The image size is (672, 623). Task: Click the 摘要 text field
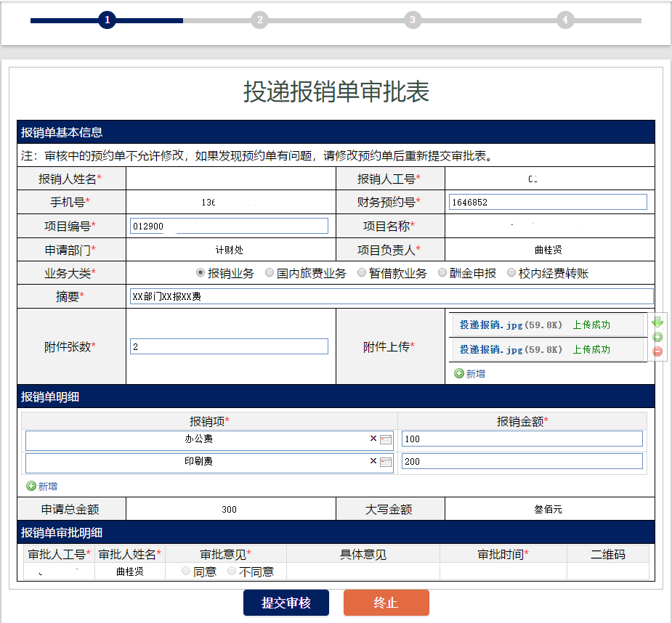[391, 296]
